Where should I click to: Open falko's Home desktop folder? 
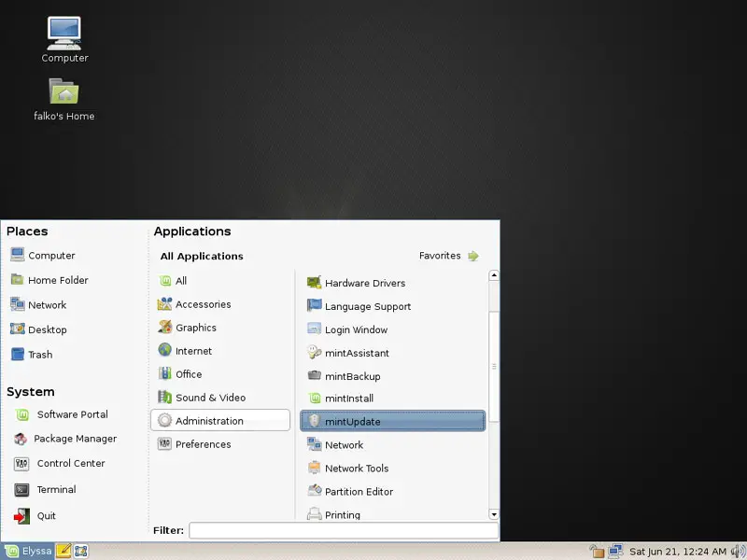point(63,99)
